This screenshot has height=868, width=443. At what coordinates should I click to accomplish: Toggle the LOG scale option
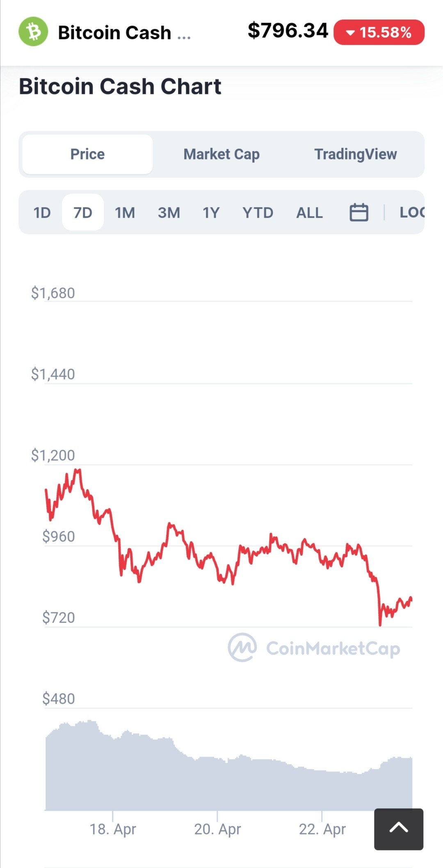pyautogui.click(x=412, y=212)
